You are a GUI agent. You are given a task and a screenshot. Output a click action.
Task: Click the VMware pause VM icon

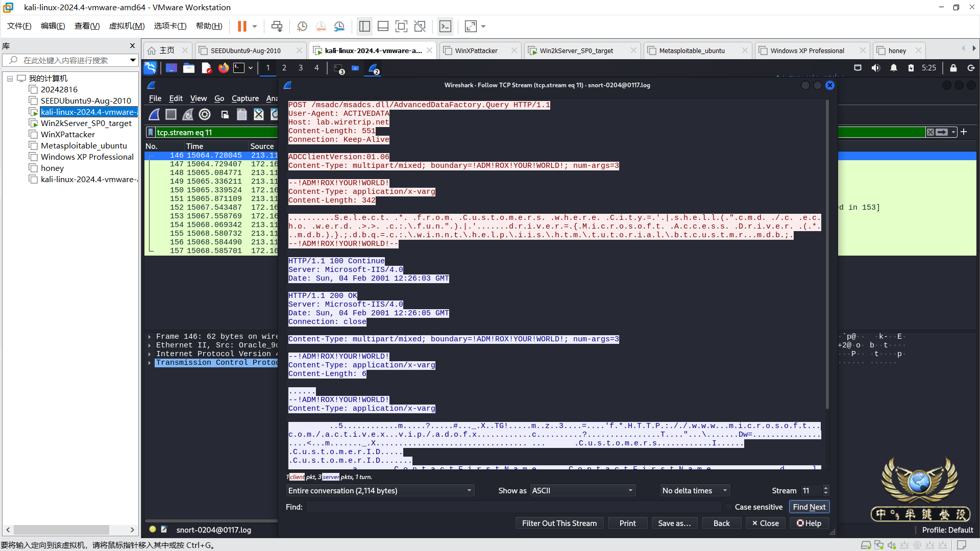242,26
